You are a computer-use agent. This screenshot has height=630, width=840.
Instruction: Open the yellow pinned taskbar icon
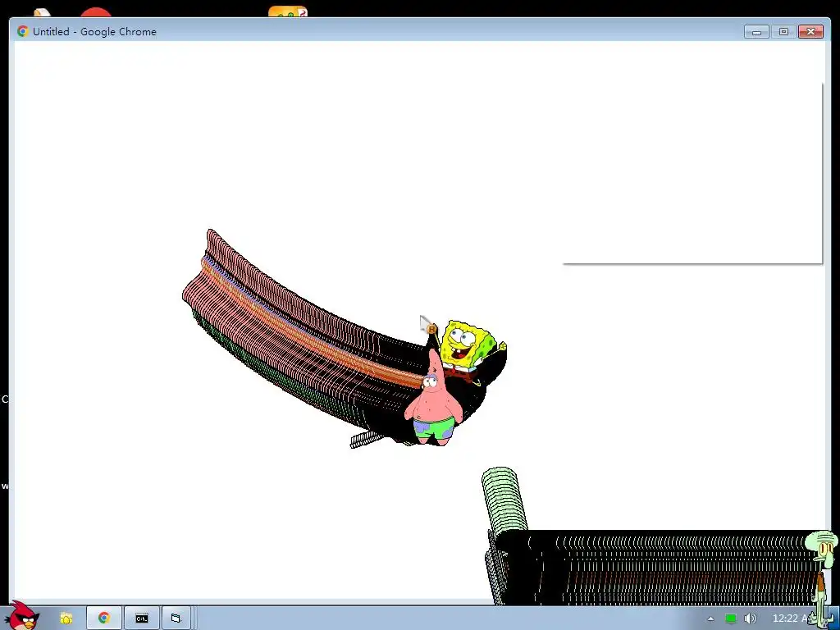coord(66,619)
